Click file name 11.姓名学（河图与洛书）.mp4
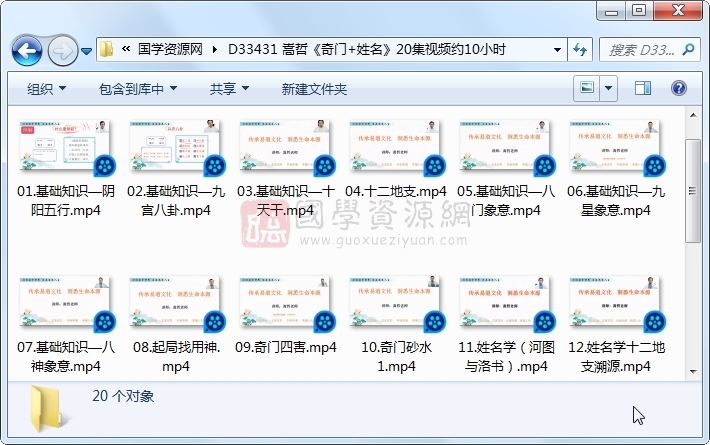The image size is (710, 445). pyautogui.click(x=506, y=356)
